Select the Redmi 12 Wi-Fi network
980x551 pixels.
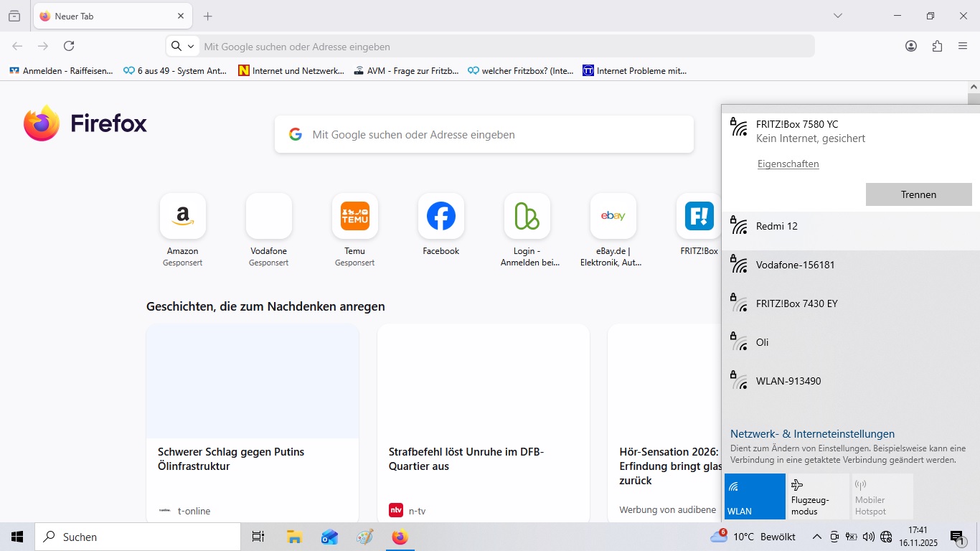point(851,231)
